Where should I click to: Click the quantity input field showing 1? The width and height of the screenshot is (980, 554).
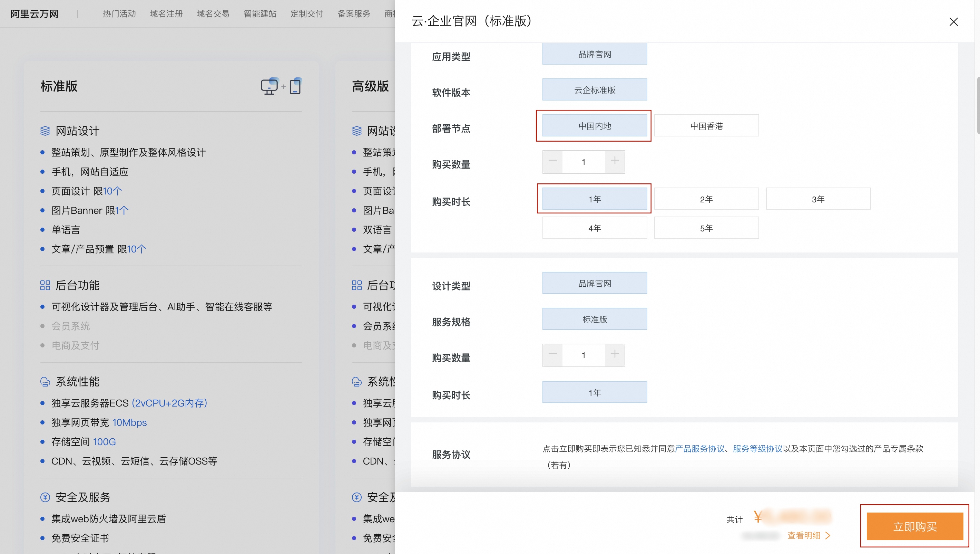click(x=584, y=161)
